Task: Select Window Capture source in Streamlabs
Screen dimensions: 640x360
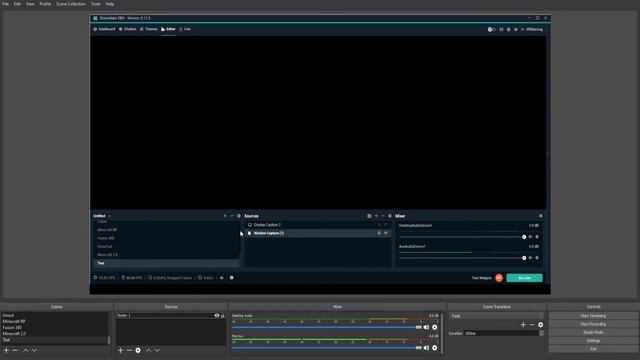Action: point(318,233)
